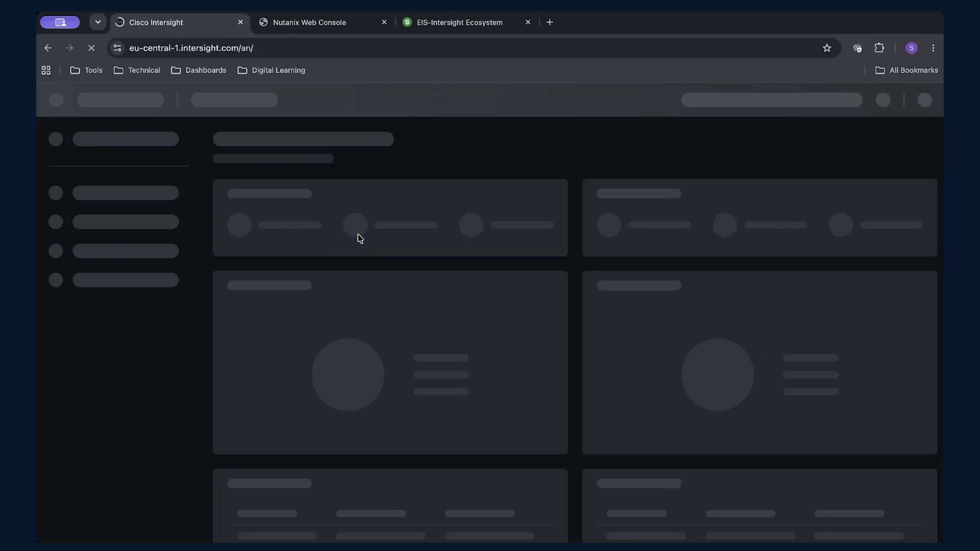Screen dimensions: 980x551
Task: Open new tab with plus button
Action: point(550,22)
